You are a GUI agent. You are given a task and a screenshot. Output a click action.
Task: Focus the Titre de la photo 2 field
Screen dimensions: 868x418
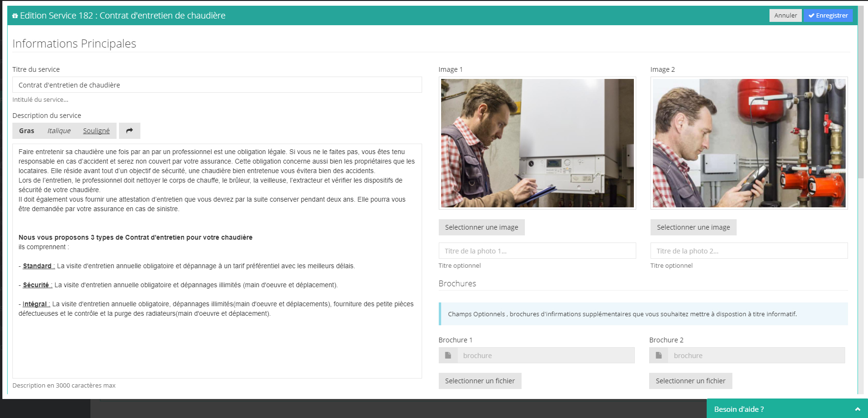point(749,251)
